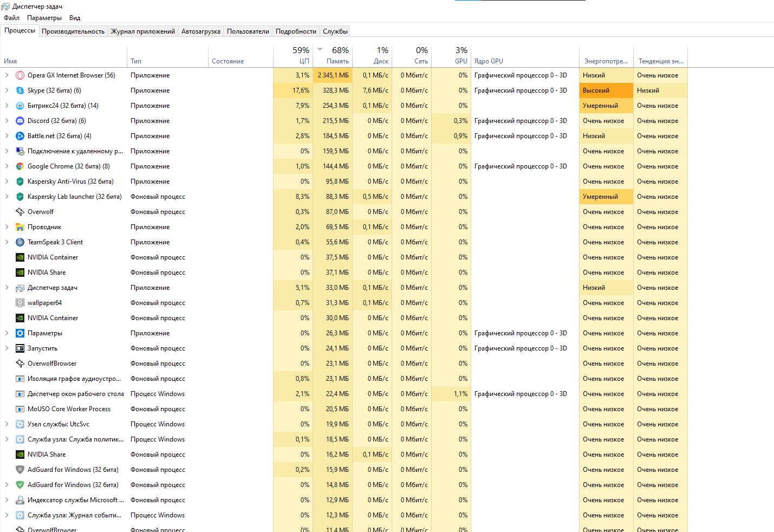Viewport: 774px width, 532px height.
Task: Expand the TeamSpeak 3 Client group
Action: tap(6, 242)
